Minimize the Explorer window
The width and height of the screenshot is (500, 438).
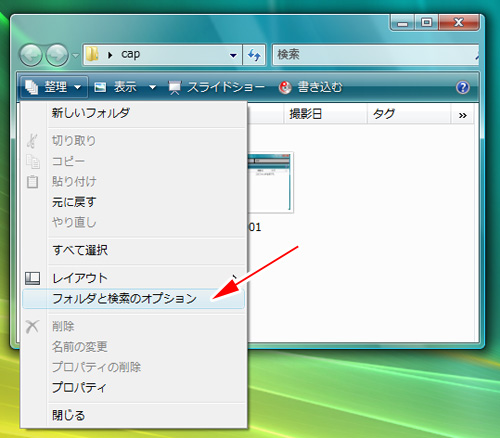402,23
